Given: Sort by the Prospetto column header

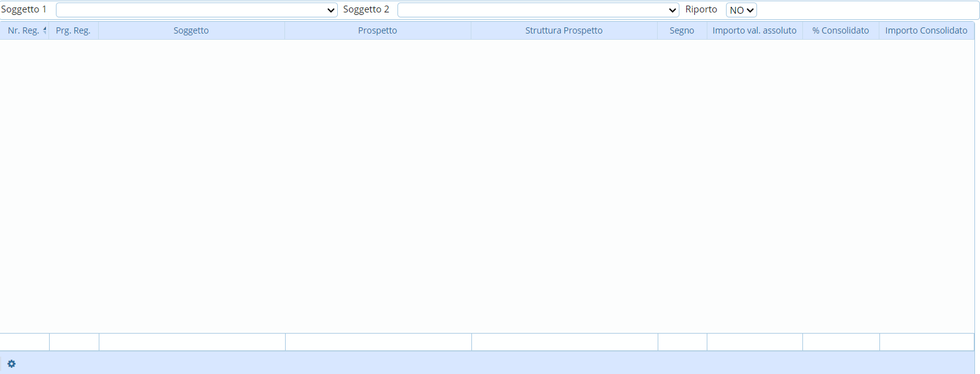Looking at the screenshot, I should pyautogui.click(x=378, y=30).
